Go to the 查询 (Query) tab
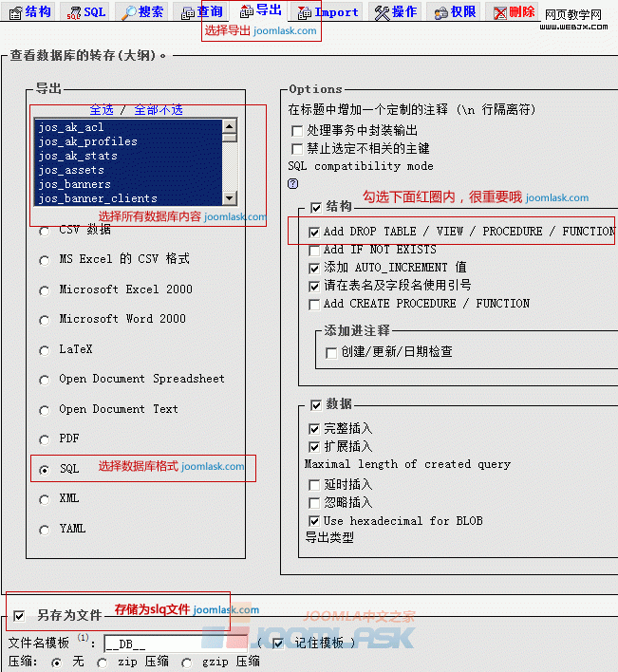The width and height of the screenshot is (618, 672). tap(202, 11)
